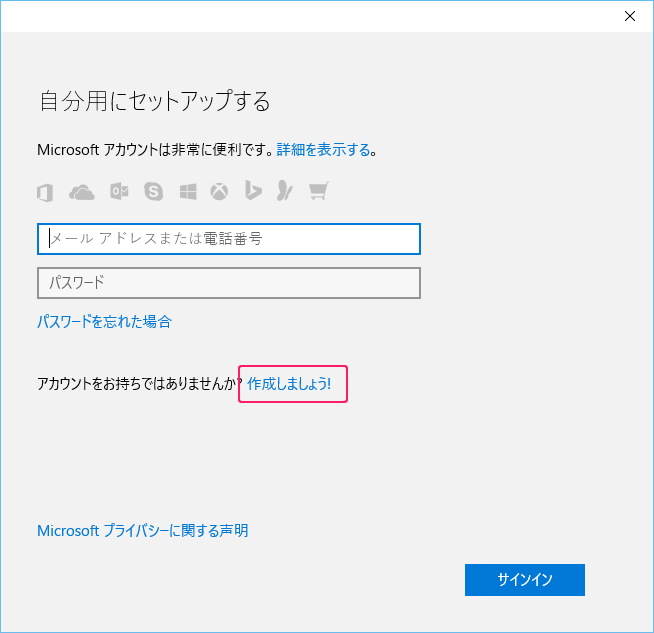
Task: Click the MSN butterfly icon
Action: tap(285, 191)
